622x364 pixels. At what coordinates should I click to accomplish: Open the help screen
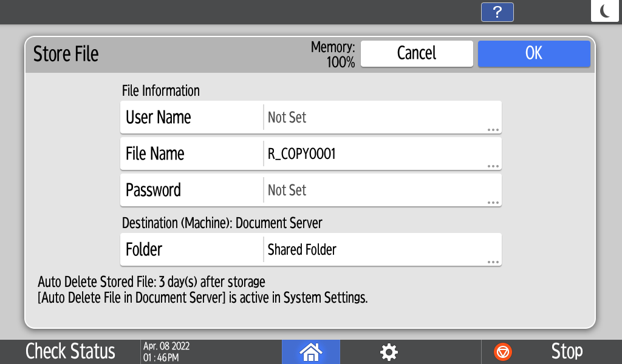point(497,12)
